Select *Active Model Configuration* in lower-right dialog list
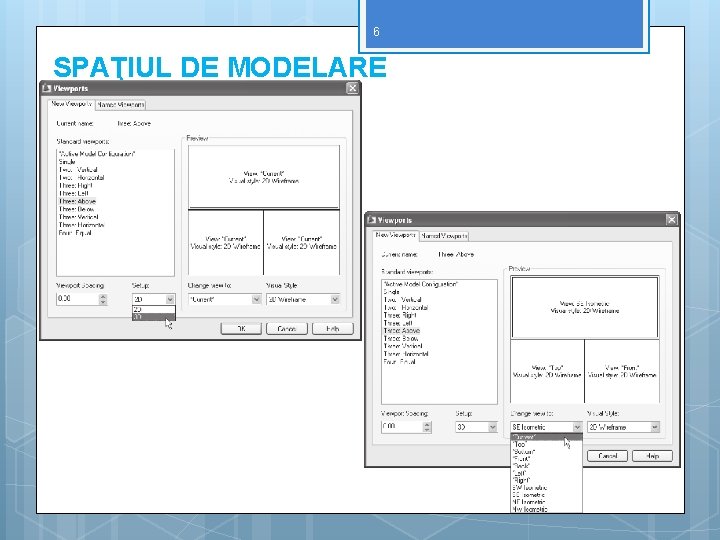This screenshot has width=720, height=540. tap(421, 284)
